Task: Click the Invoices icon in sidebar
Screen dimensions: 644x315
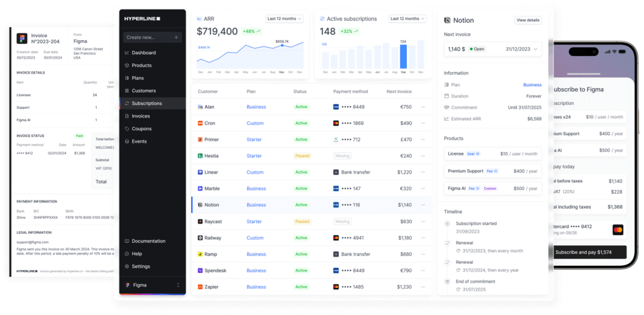Action: tap(127, 116)
